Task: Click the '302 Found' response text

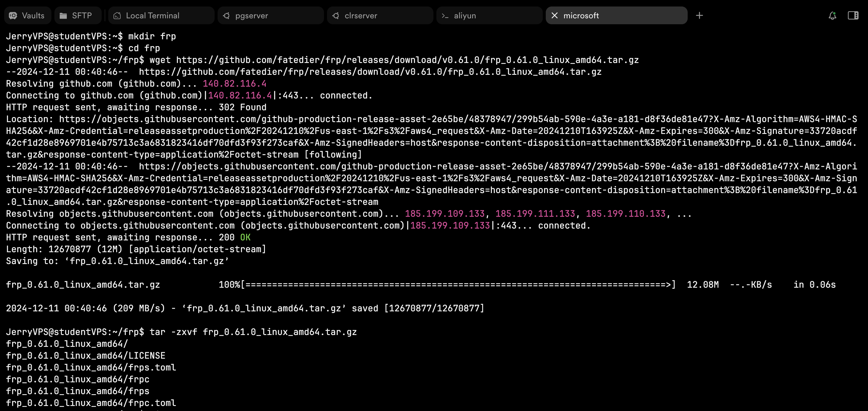Action: 243,107
